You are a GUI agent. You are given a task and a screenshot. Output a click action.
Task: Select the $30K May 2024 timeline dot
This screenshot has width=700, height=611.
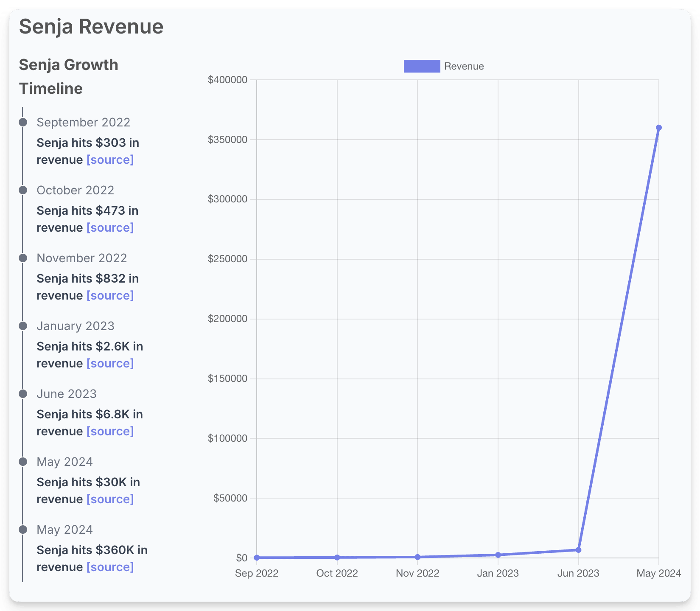pos(23,462)
